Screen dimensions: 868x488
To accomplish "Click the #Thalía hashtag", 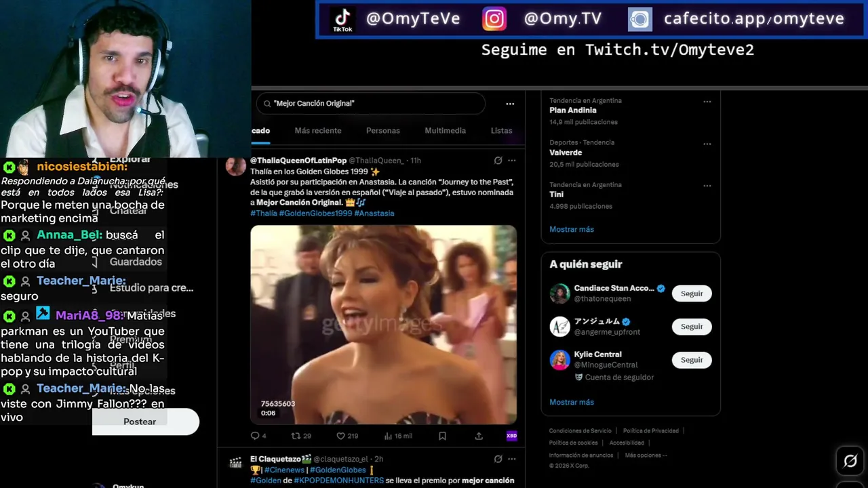I will tap(264, 213).
